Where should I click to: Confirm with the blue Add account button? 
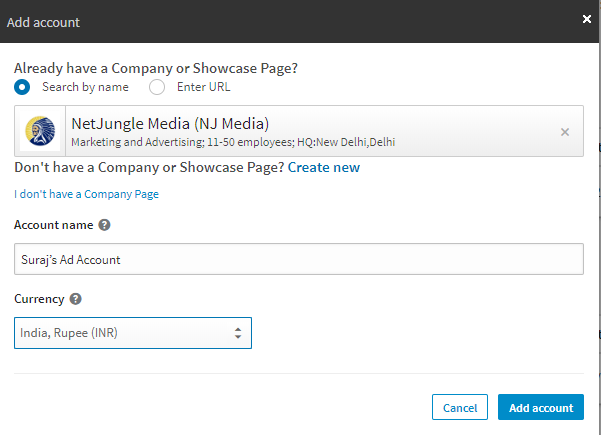(x=541, y=407)
